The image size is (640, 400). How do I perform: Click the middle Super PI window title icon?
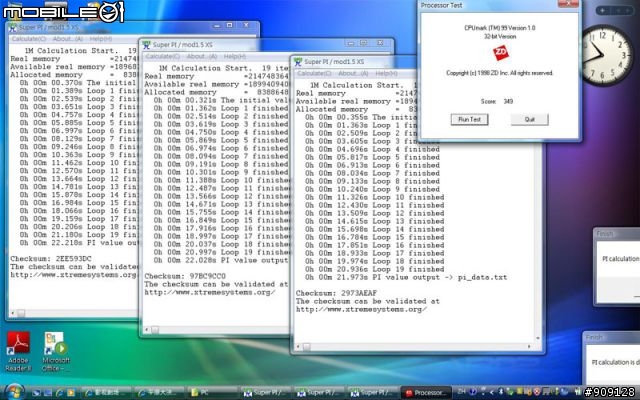[146, 45]
